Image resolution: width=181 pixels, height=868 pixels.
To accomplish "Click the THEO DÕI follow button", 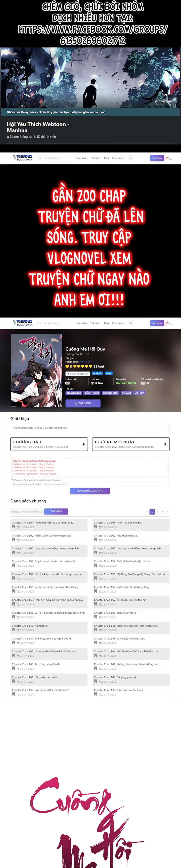I will (83, 403).
